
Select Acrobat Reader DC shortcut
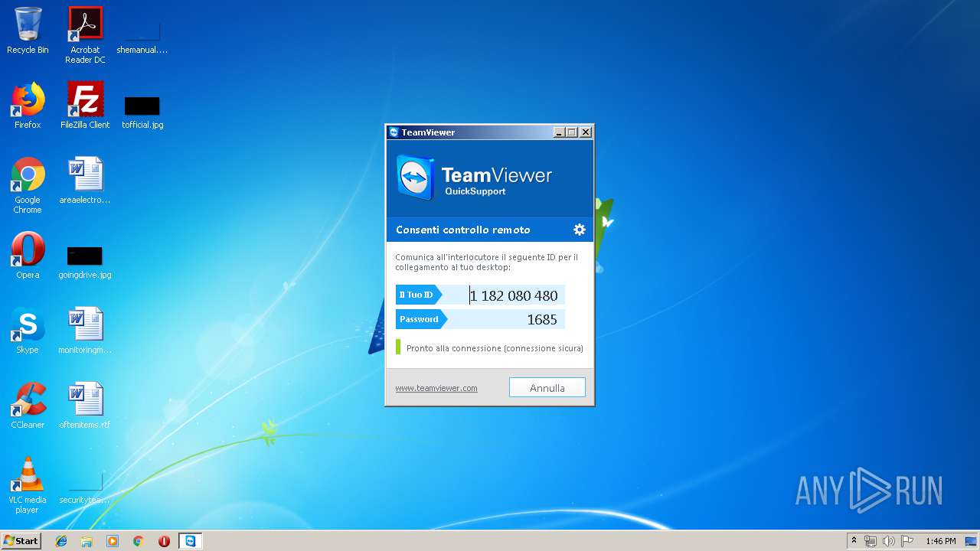pyautogui.click(x=85, y=35)
